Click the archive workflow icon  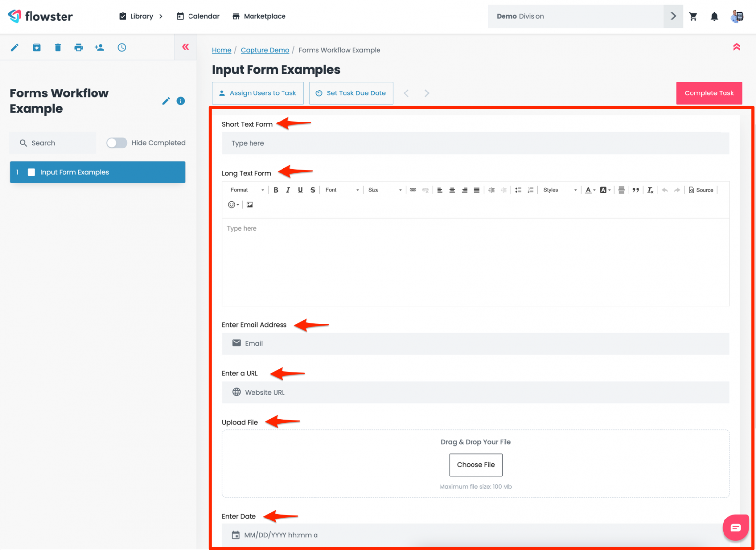click(36, 47)
